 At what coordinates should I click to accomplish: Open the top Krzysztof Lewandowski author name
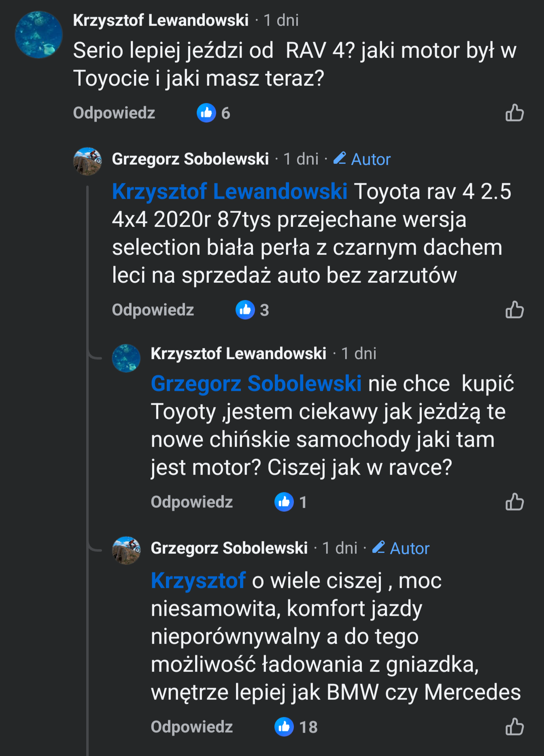161,20
